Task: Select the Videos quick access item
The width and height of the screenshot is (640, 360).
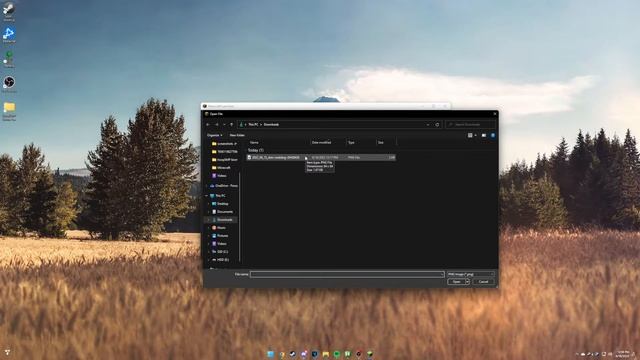Action: (219, 176)
